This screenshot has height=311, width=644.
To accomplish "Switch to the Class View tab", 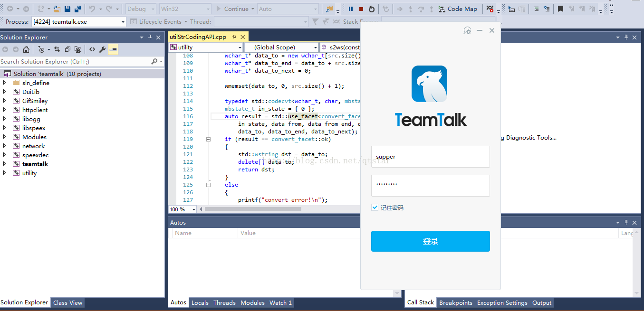I will click(67, 302).
